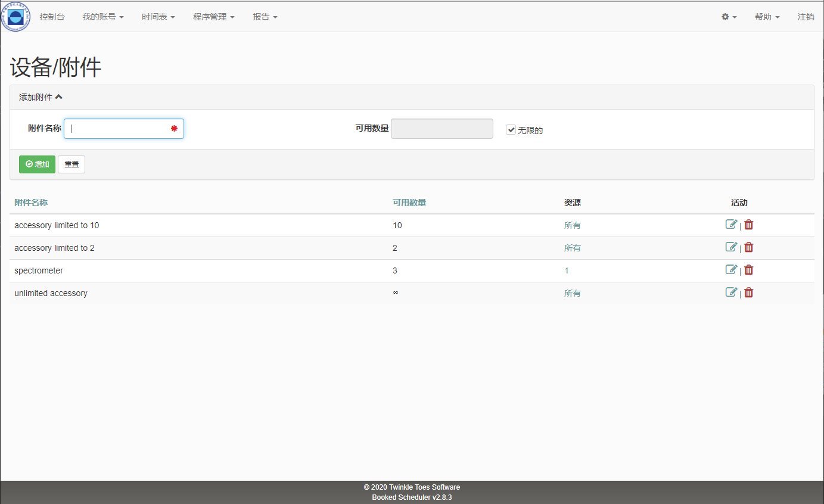This screenshot has height=504, width=824.
Task: Delete the unlimited accessory row
Action: tap(749, 293)
